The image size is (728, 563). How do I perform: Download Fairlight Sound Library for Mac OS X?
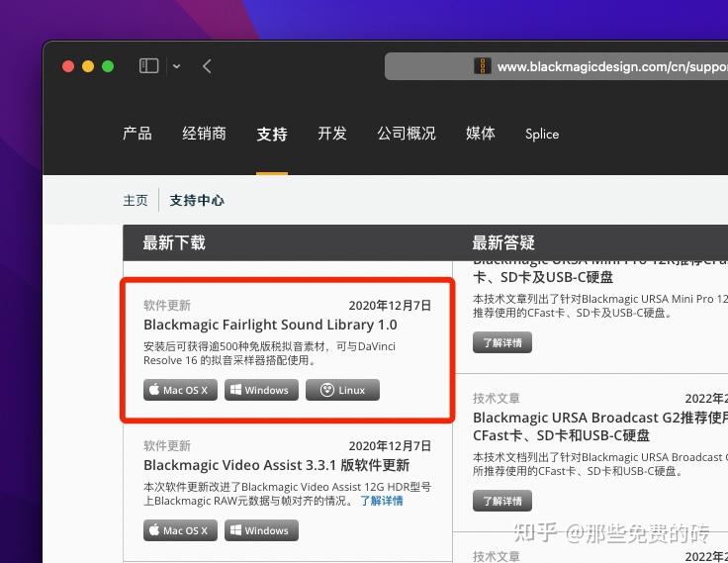click(180, 390)
